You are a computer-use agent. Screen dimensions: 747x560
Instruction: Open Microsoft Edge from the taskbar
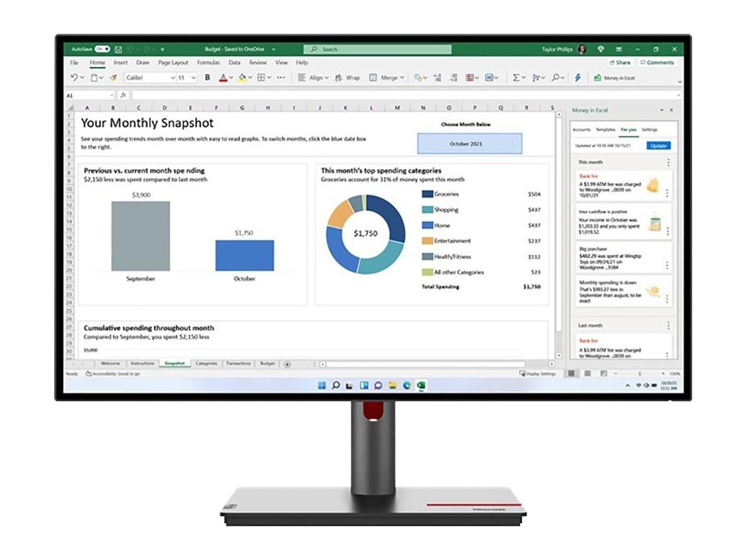tap(406, 385)
